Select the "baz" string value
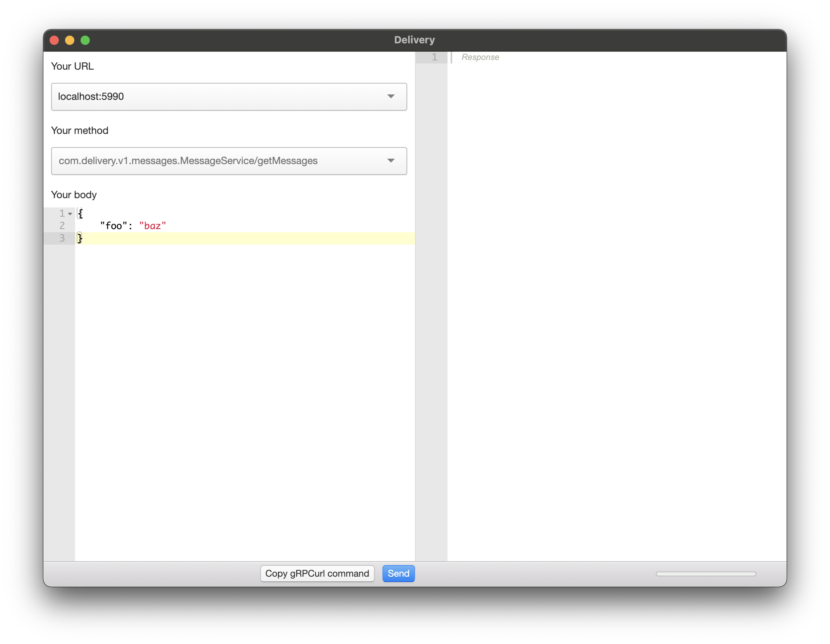 (x=154, y=226)
